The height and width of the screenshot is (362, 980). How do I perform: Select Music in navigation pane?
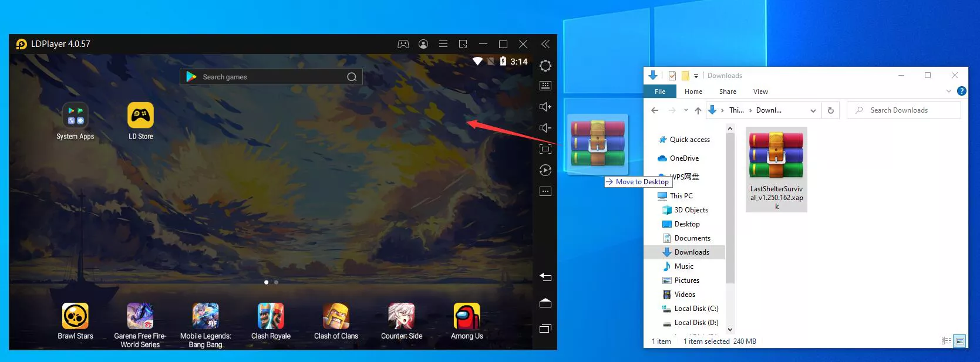click(x=678, y=266)
